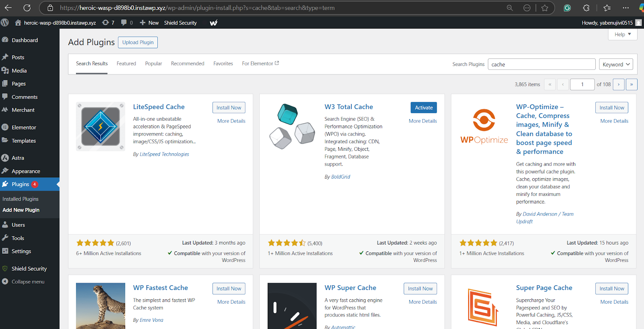Click the W3 Total Cache cubes thumbnail

(292, 126)
